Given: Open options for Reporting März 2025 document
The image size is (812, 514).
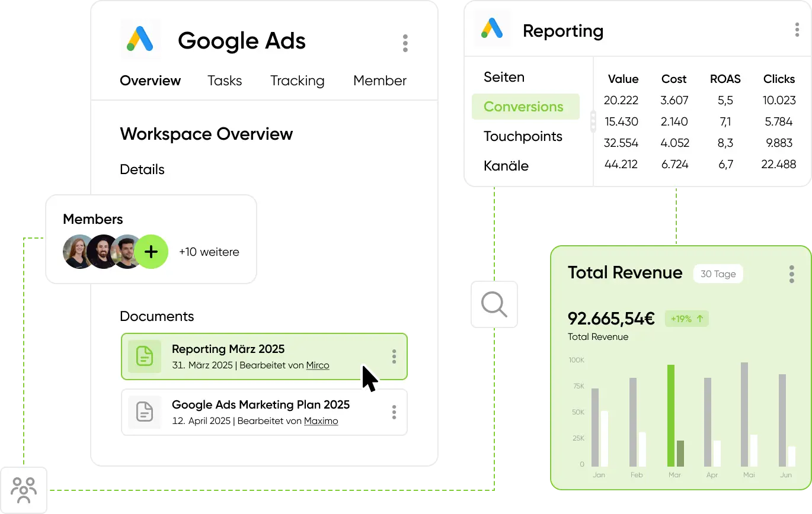Looking at the screenshot, I should pyautogui.click(x=394, y=356).
